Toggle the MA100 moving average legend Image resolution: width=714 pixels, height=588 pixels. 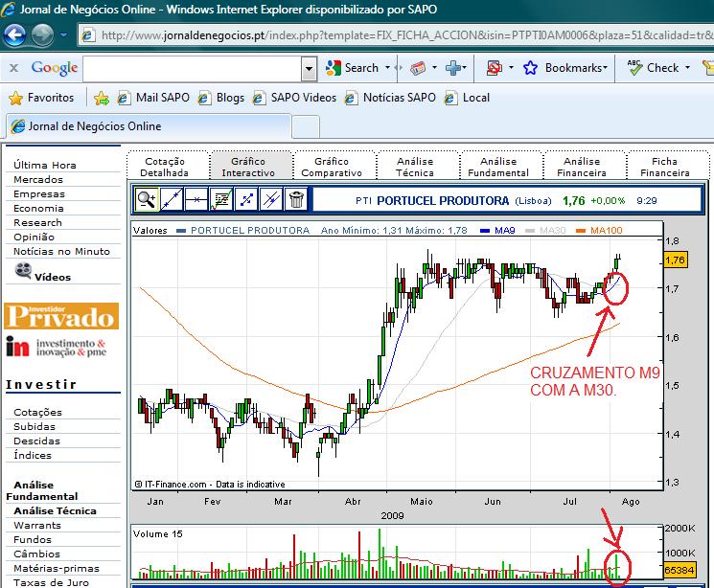point(599,230)
